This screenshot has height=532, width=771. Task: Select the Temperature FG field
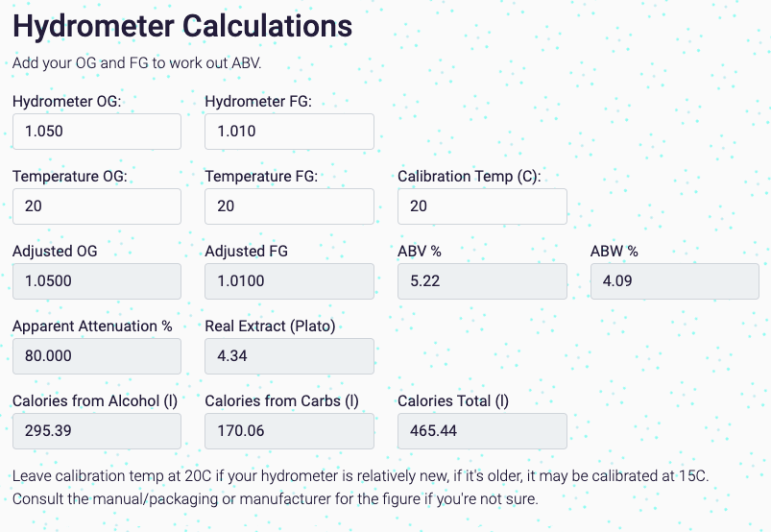tap(289, 206)
